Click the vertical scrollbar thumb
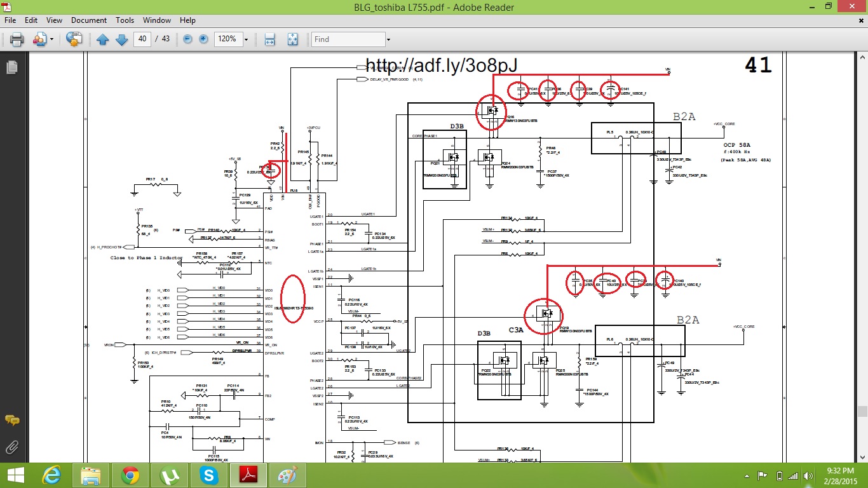 point(862,411)
